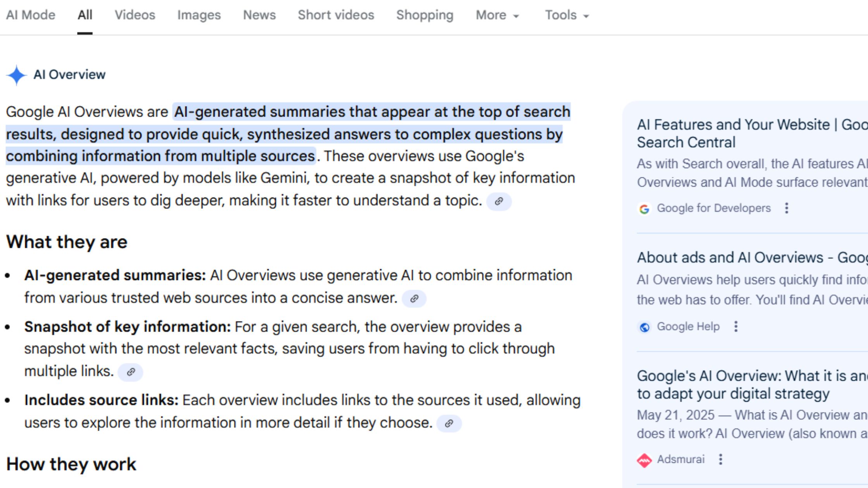Open the News search tab

click(x=259, y=15)
